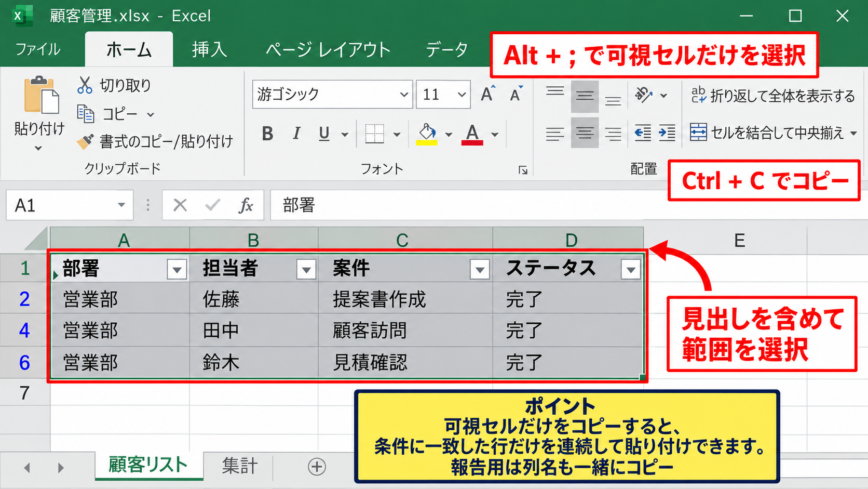Image resolution: width=868 pixels, height=489 pixels.
Task: Click the Cut scissors icon
Action: point(85,85)
